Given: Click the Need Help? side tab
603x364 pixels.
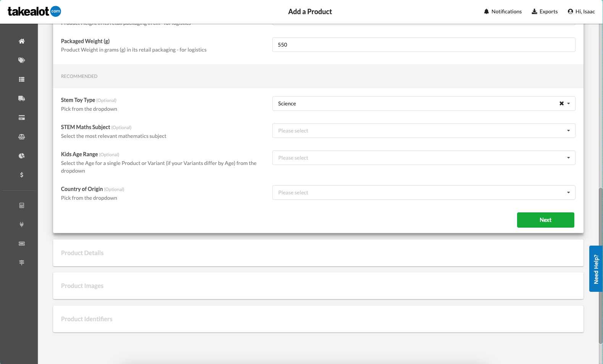Looking at the screenshot, I should click(596, 269).
